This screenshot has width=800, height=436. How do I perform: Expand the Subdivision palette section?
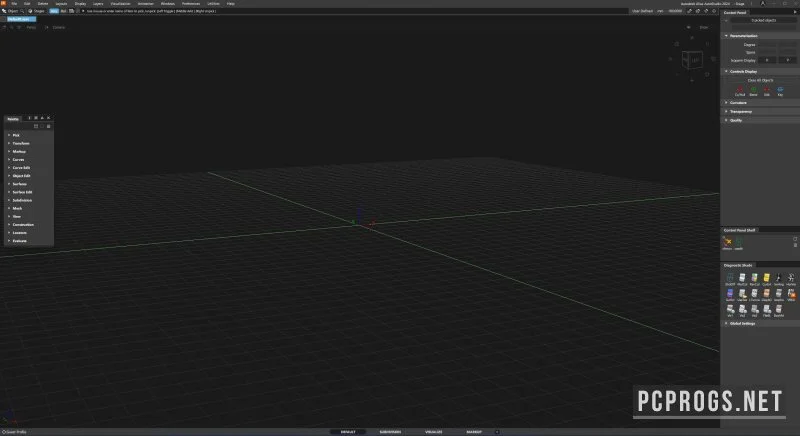(29, 200)
